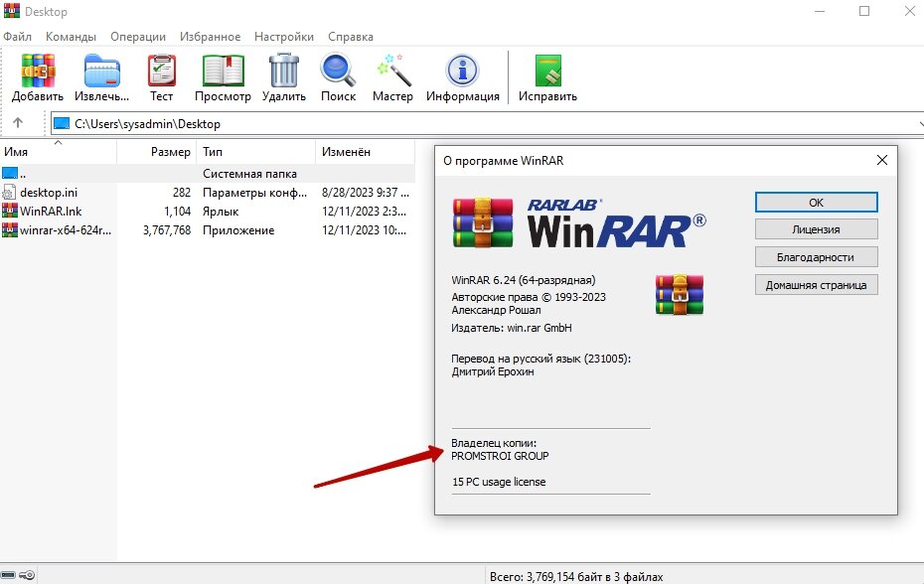Click the Добавить (Add) toolbar icon

pos(38,71)
